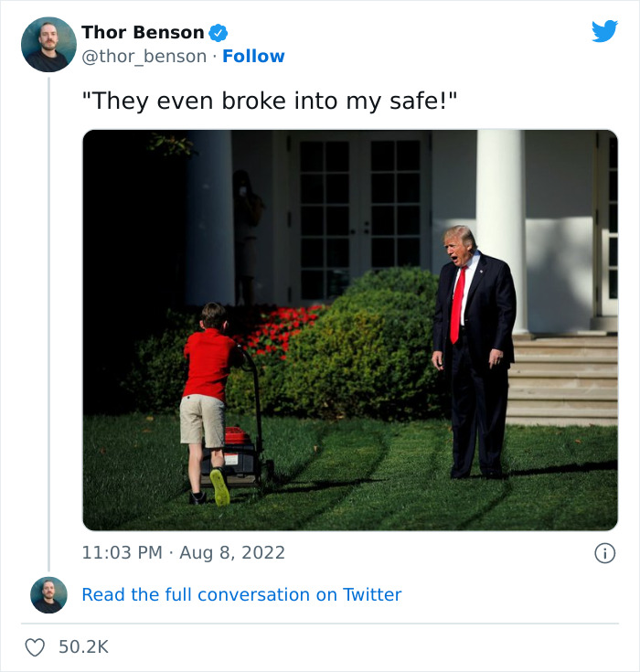
Task: Open the tweet info circle icon
Action: tap(604, 553)
